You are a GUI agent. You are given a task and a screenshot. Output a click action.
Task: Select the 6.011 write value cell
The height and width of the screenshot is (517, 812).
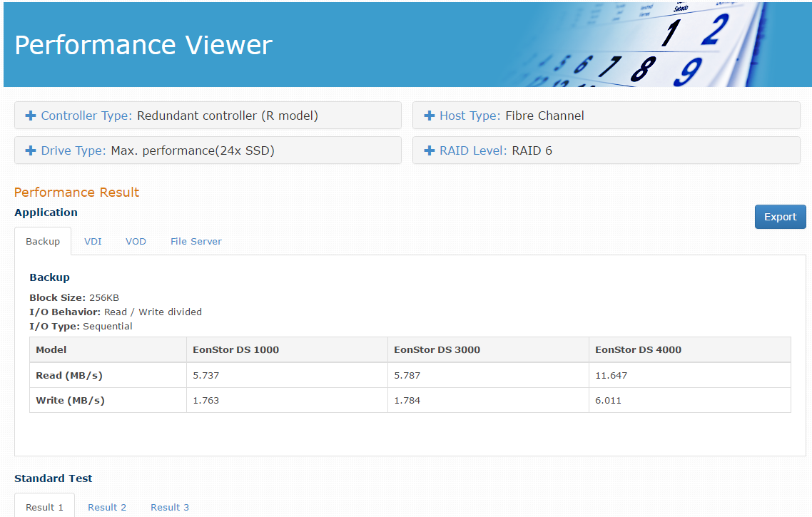pos(690,400)
